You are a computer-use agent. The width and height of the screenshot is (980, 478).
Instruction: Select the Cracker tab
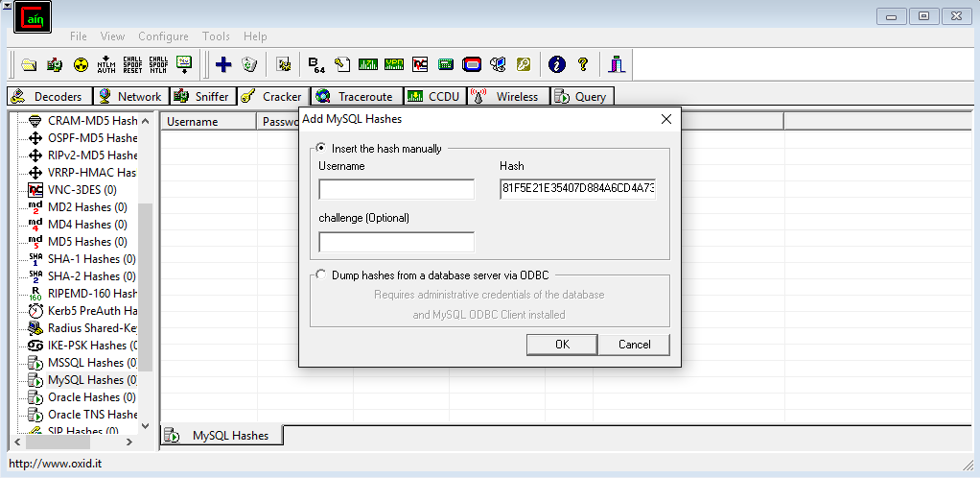coord(273,96)
